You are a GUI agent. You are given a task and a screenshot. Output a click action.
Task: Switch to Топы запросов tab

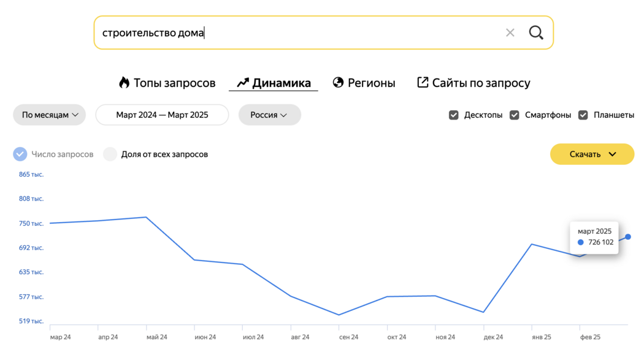[167, 83]
